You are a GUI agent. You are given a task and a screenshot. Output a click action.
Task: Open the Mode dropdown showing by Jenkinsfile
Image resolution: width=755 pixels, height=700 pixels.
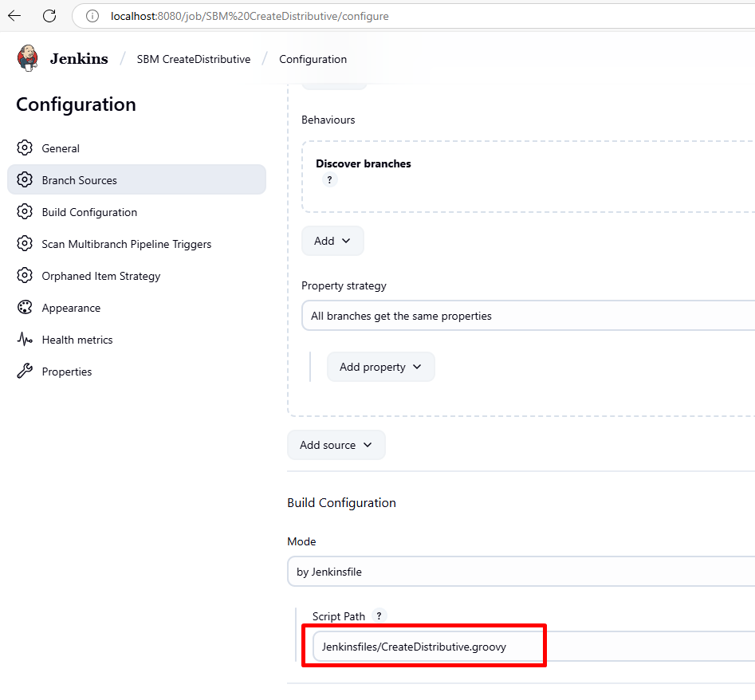pyautogui.click(x=518, y=572)
